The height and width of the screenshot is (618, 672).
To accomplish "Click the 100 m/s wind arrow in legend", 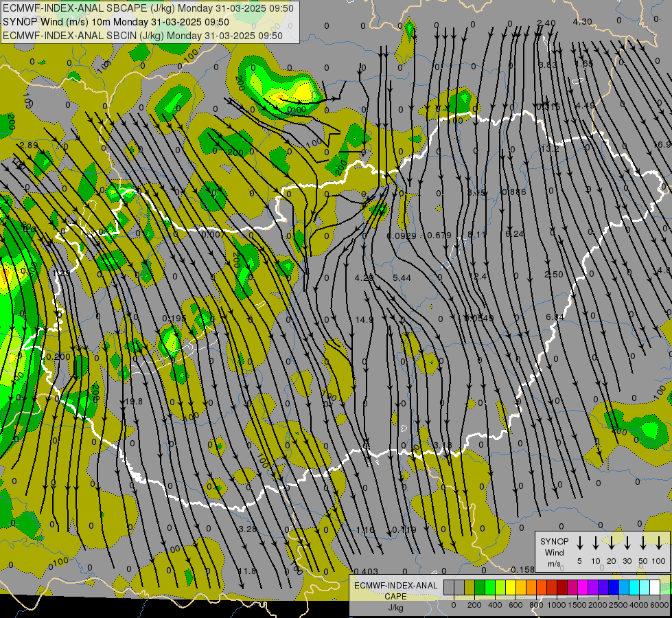I will click(659, 542).
